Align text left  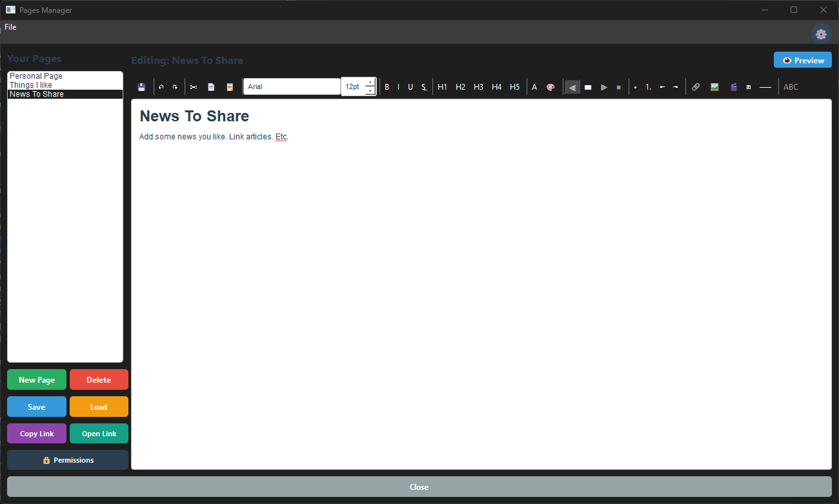tap(572, 87)
